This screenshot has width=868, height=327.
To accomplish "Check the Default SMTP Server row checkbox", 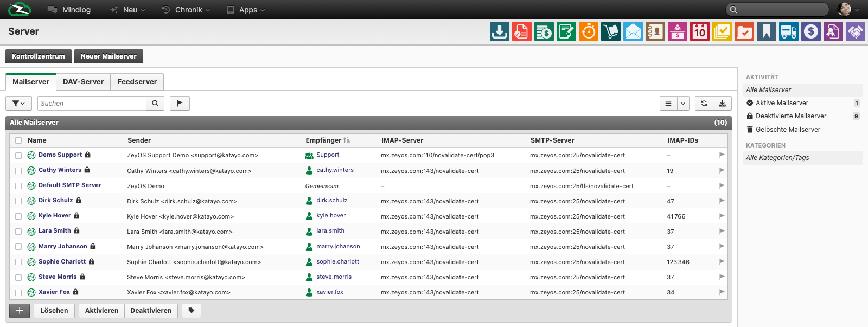I will pyautogui.click(x=18, y=186).
